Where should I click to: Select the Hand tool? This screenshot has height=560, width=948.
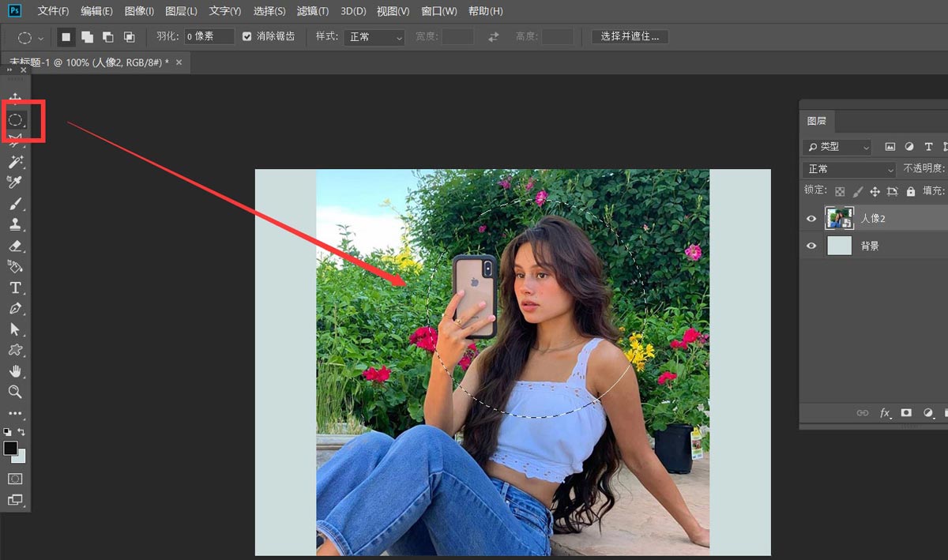click(x=15, y=371)
